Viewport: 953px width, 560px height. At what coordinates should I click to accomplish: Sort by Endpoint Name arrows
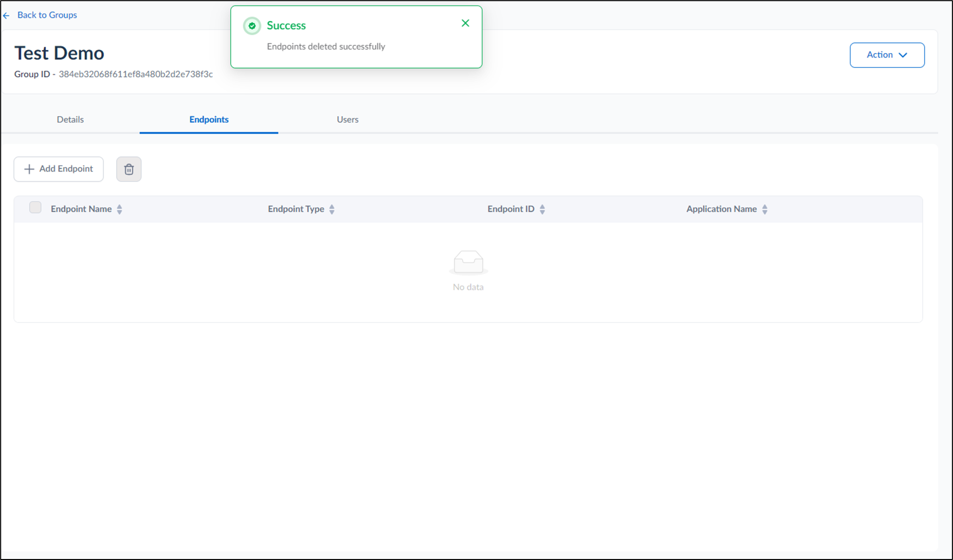point(120,209)
